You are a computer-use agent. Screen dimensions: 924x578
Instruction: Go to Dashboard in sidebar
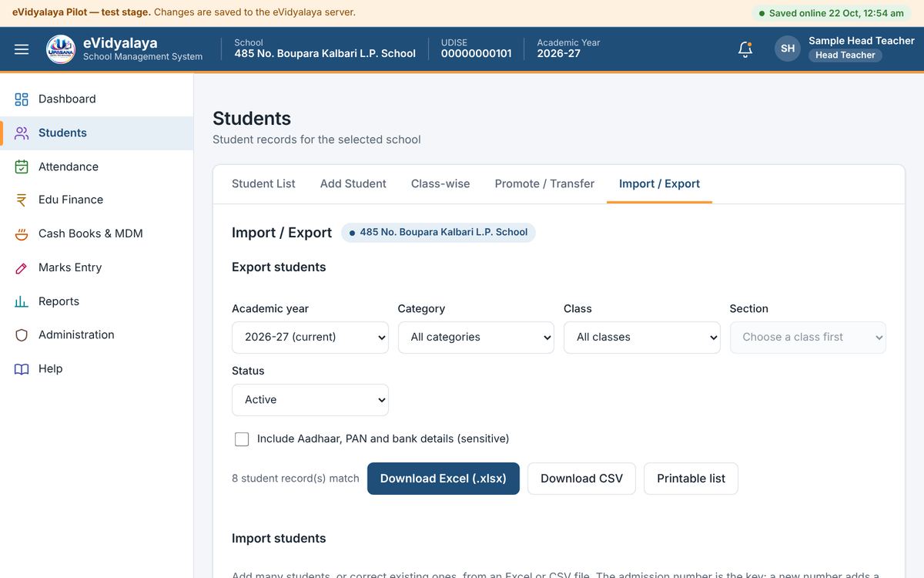(96, 99)
